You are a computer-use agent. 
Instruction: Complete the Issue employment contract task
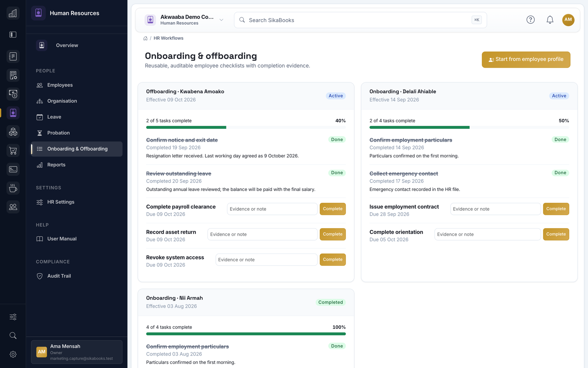(x=556, y=209)
